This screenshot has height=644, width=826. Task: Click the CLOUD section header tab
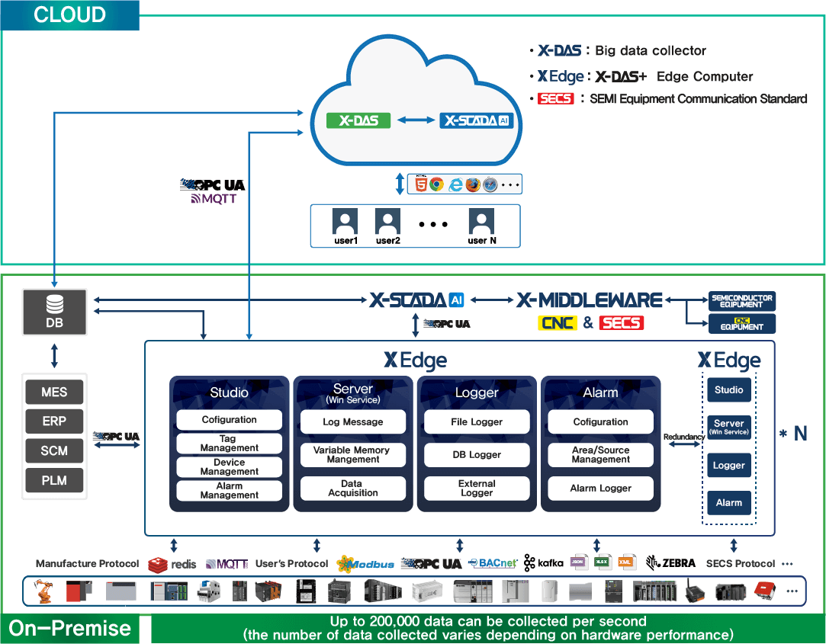coord(69,15)
